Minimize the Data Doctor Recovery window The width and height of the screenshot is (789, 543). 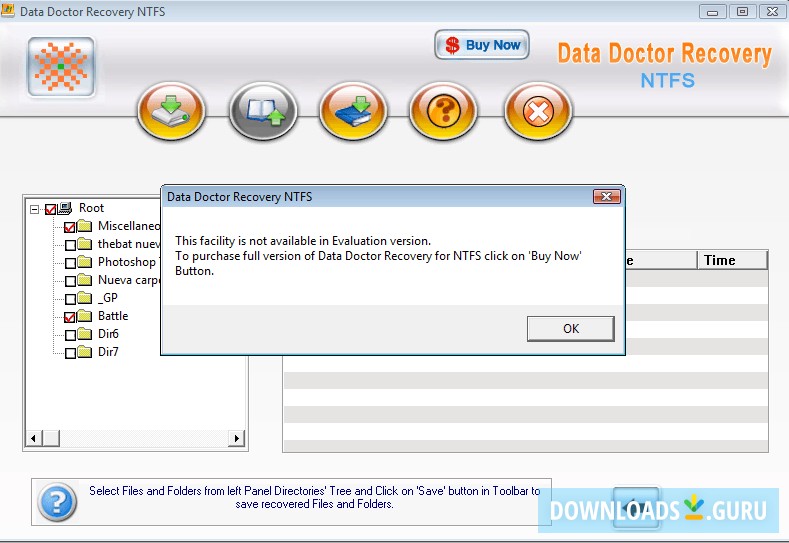(x=713, y=12)
